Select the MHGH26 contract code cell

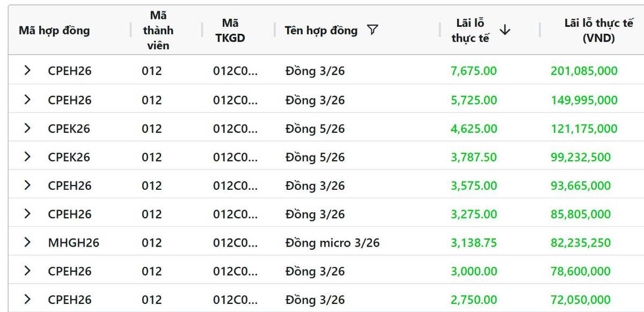pyautogui.click(x=74, y=243)
